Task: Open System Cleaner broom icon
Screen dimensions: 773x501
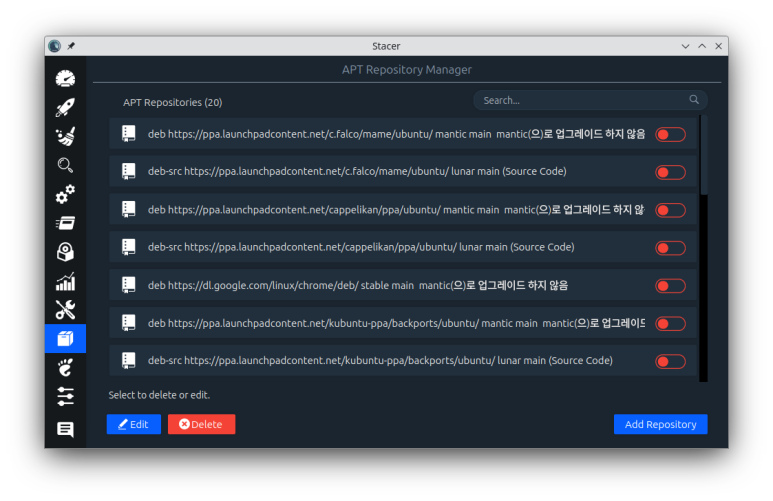Action: [65, 137]
